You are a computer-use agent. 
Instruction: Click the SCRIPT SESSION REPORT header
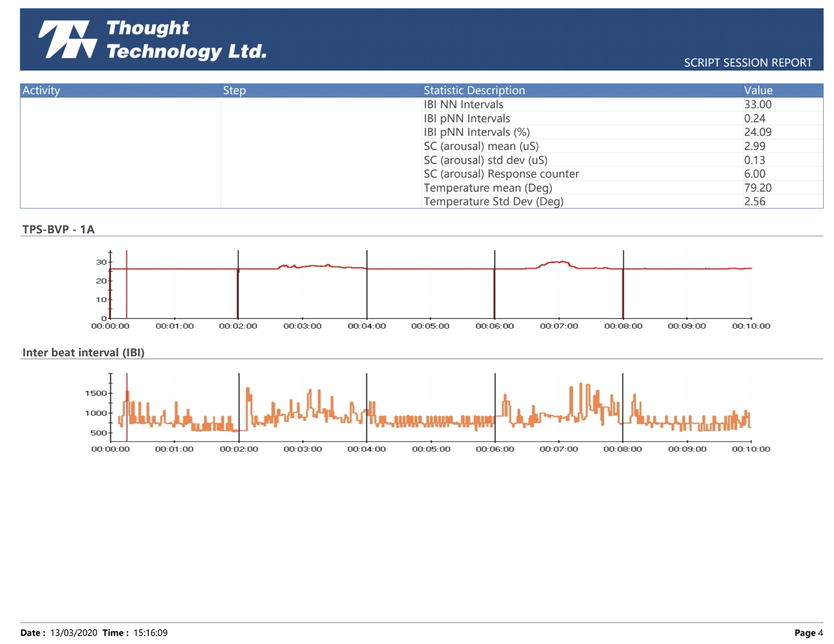click(x=749, y=62)
